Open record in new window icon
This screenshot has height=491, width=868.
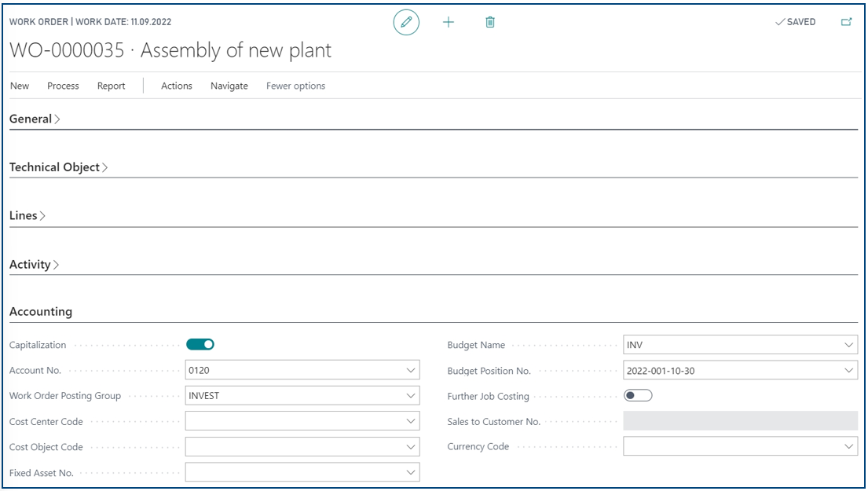[847, 22]
